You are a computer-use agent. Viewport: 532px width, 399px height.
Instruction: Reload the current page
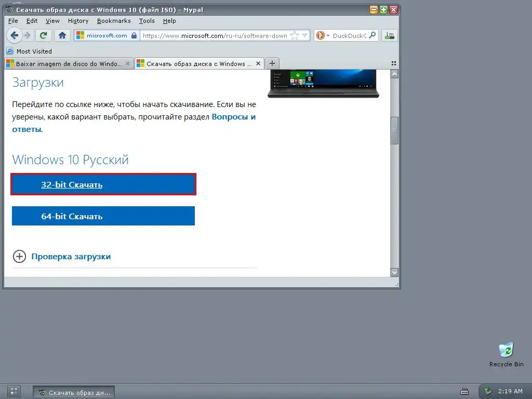44,35
